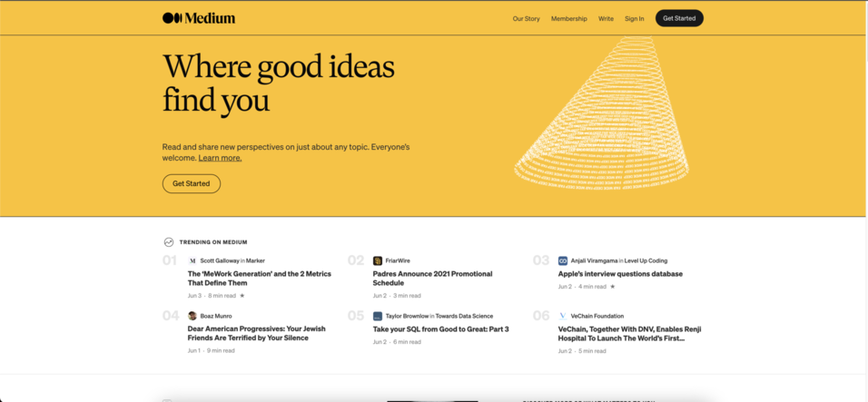The height and width of the screenshot is (402, 868).
Task: Open the Marker publication link
Action: point(255,260)
